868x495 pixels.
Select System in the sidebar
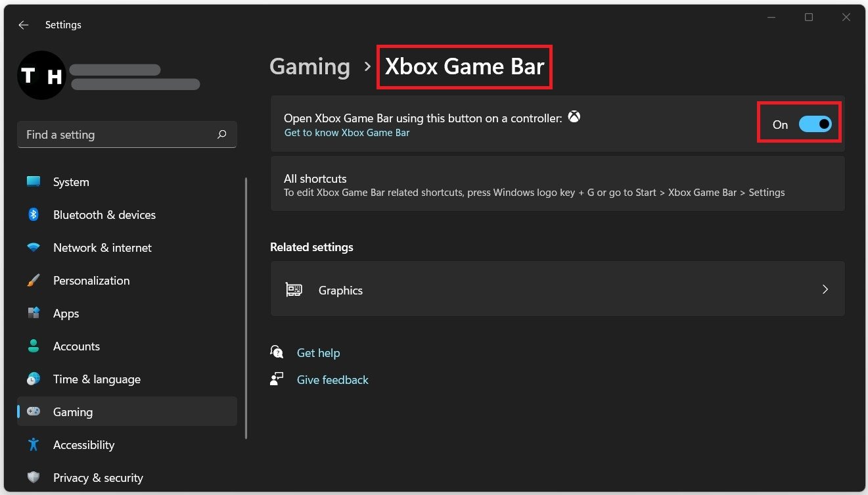pos(71,182)
